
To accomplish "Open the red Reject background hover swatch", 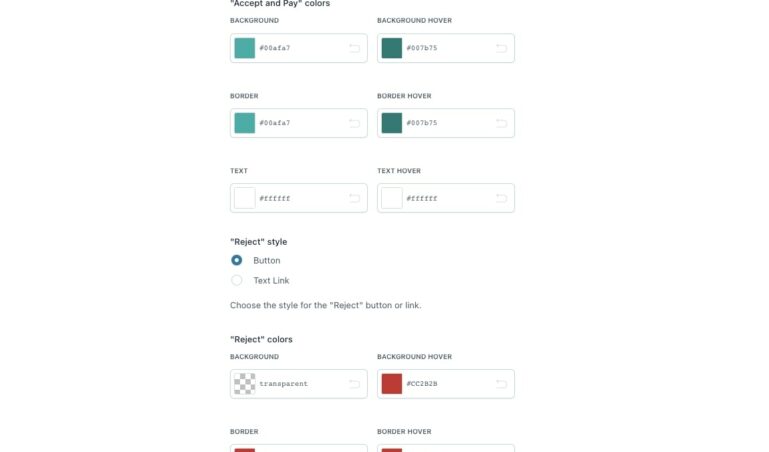I will tap(392, 384).
